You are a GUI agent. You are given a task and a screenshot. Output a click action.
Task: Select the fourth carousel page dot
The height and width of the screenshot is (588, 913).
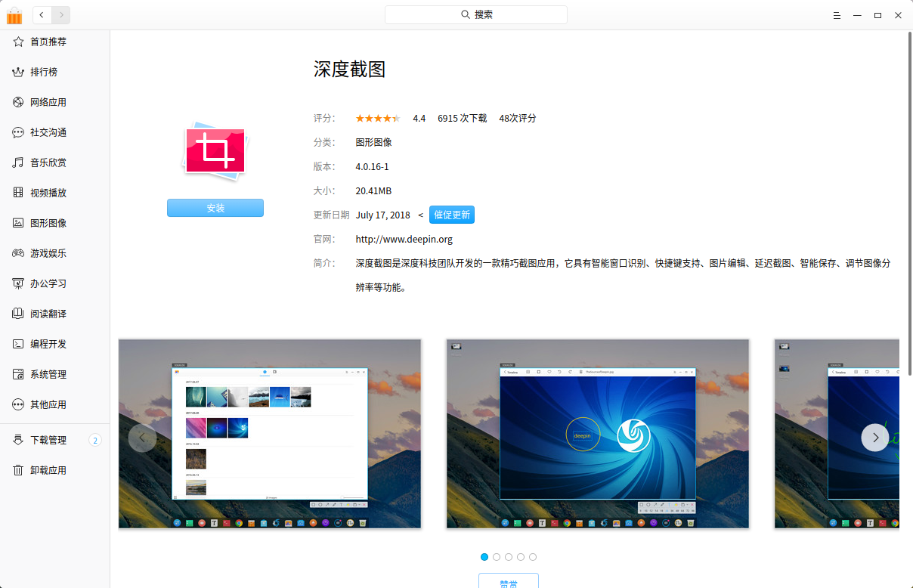click(x=521, y=557)
